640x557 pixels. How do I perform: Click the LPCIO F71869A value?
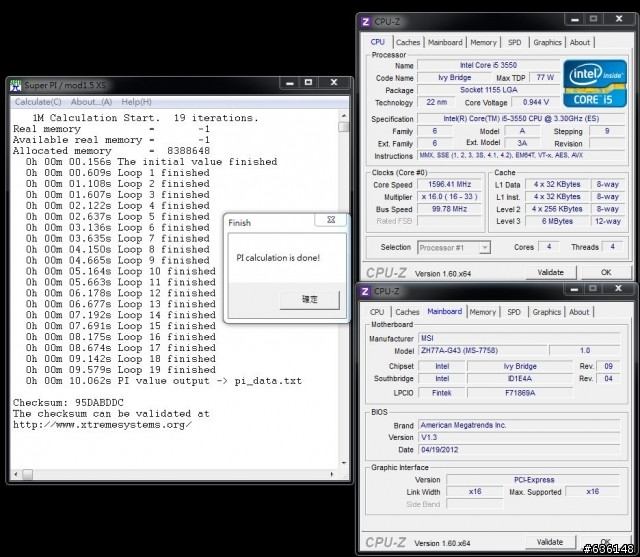click(520, 393)
